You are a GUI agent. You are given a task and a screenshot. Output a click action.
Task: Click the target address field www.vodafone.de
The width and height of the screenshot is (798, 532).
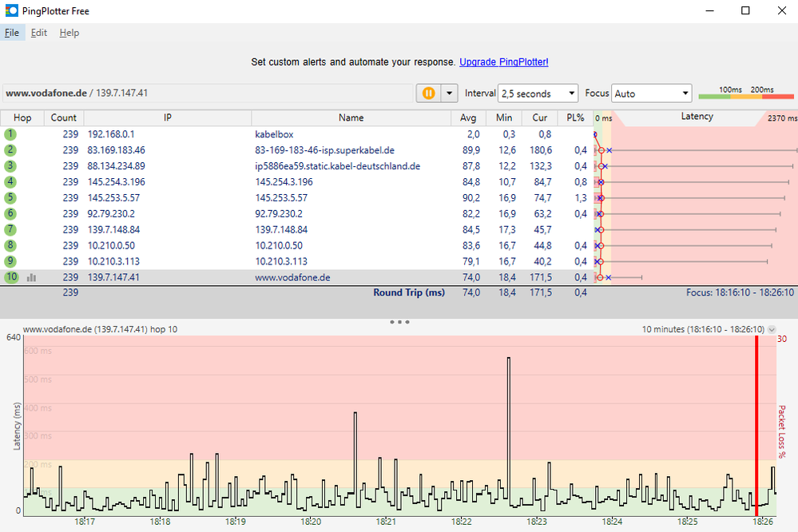(x=208, y=93)
